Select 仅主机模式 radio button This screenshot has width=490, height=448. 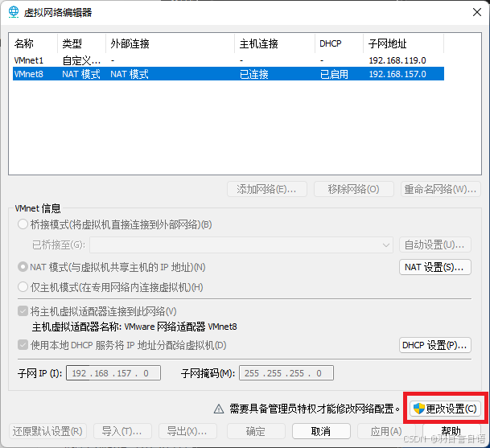pos(23,287)
